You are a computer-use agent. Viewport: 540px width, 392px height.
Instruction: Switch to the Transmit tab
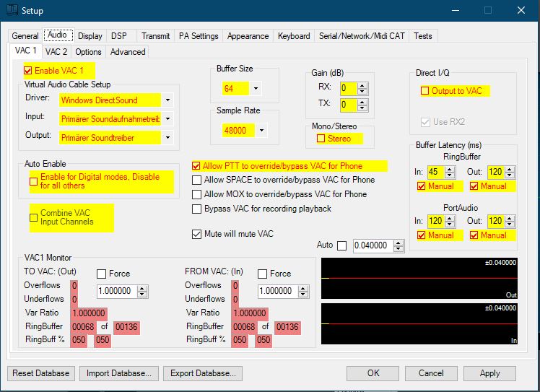click(156, 36)
